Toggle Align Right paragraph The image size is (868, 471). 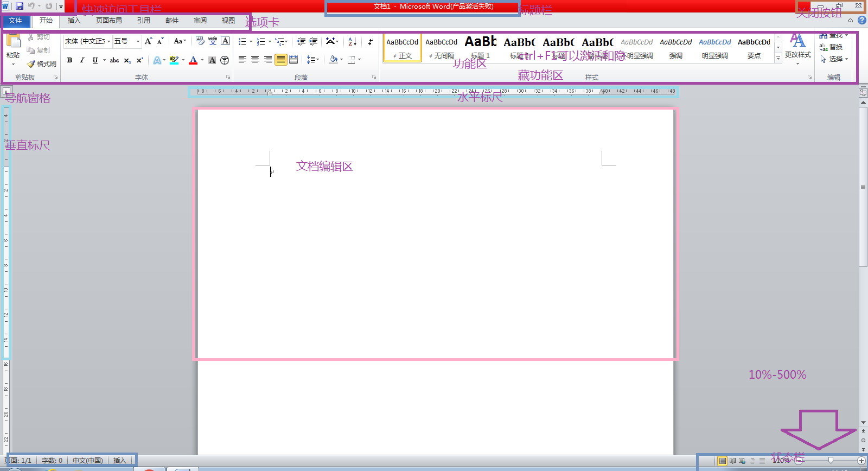click(268, 60)
